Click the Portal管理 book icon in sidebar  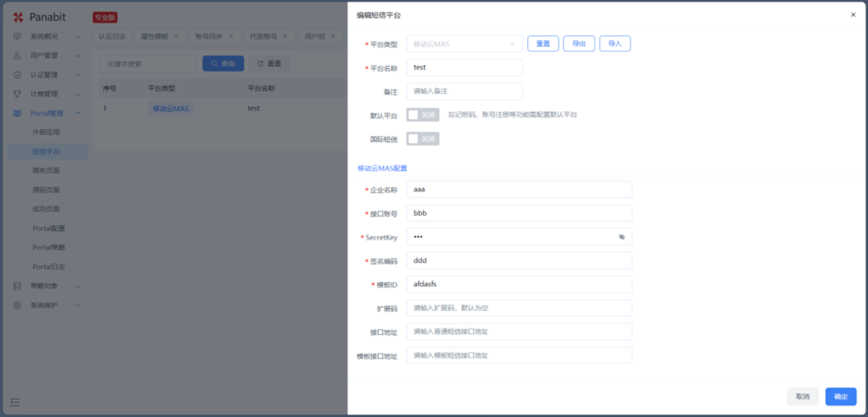tap(17, 112)
